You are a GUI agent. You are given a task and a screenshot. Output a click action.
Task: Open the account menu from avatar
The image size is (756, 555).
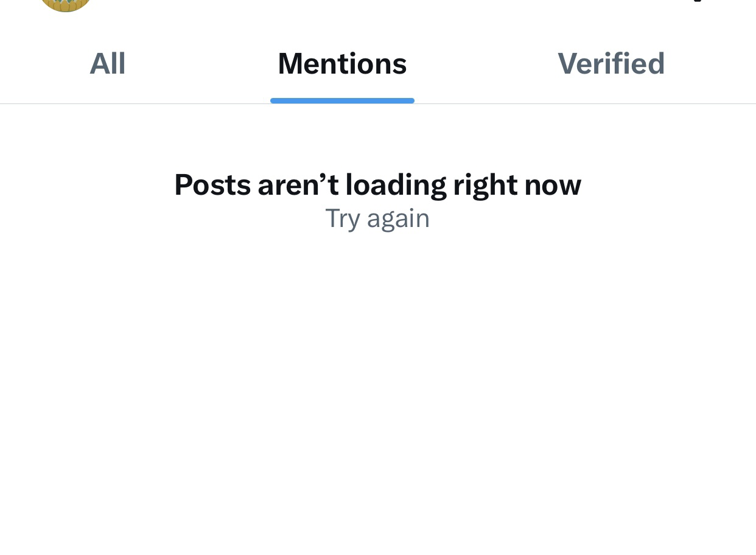[65, 4]
